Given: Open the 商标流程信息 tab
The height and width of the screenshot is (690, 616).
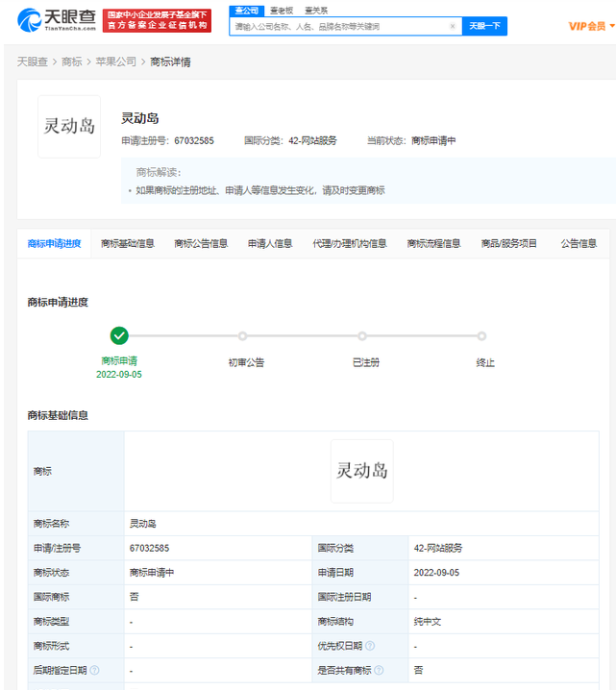Looking at the screenshot, I should click(x=433, y=243).
